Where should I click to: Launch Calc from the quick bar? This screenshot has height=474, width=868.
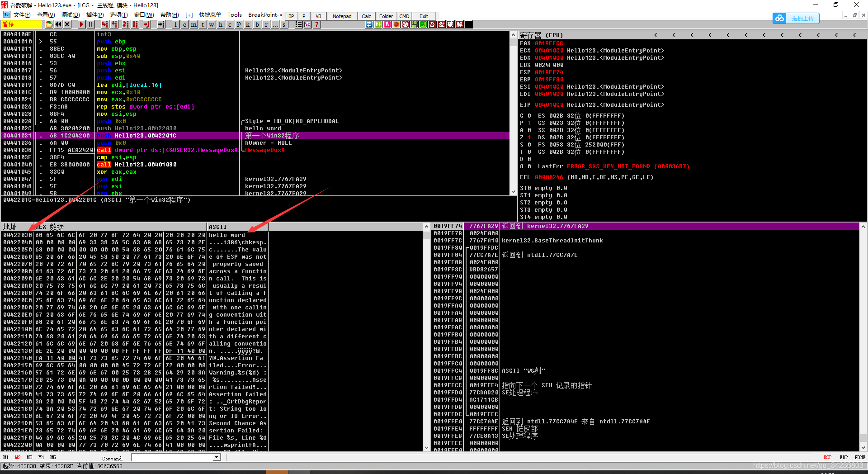click(366, 16)
